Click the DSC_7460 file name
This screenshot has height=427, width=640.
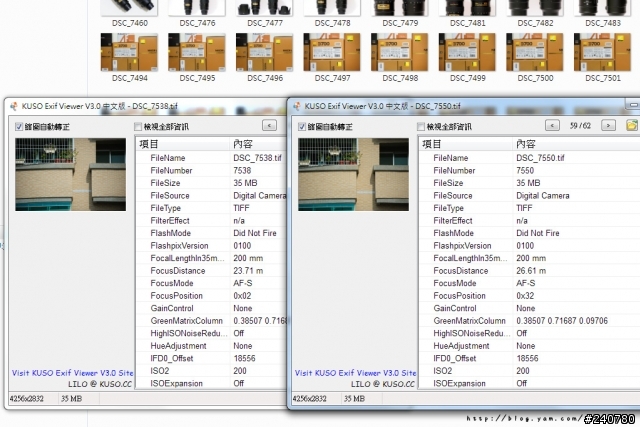pyautogui.click(x=130, y=23)
